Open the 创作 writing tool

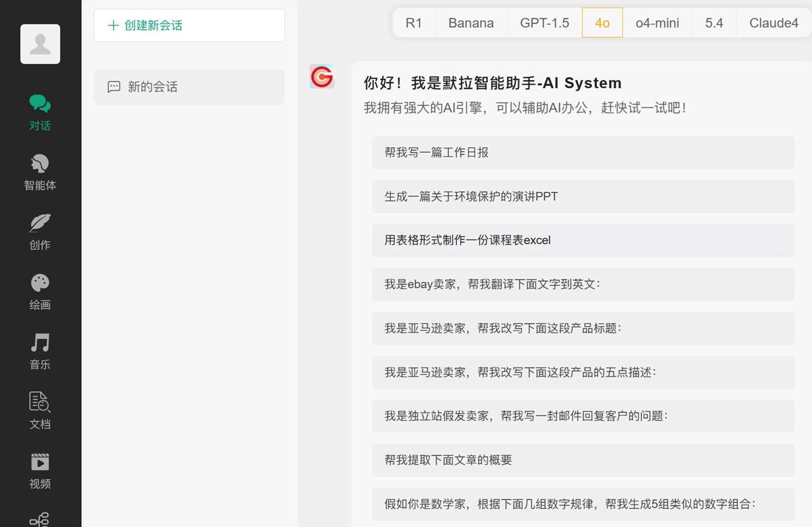pos(40,230)
